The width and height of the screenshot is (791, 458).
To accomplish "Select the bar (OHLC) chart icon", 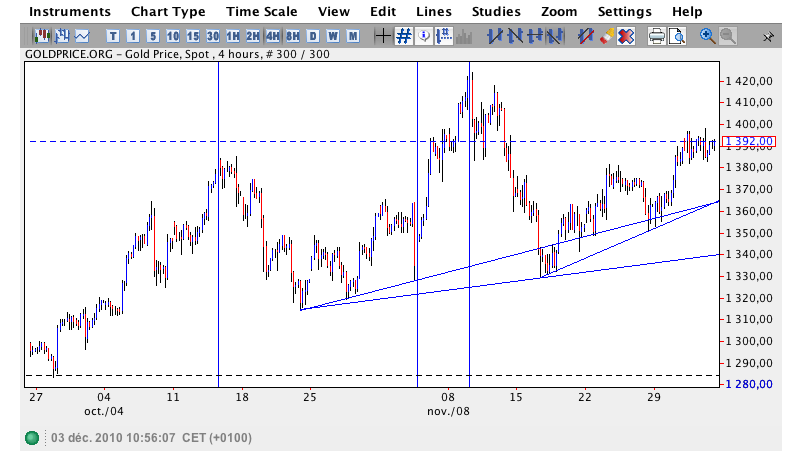I will coord(61,36).
